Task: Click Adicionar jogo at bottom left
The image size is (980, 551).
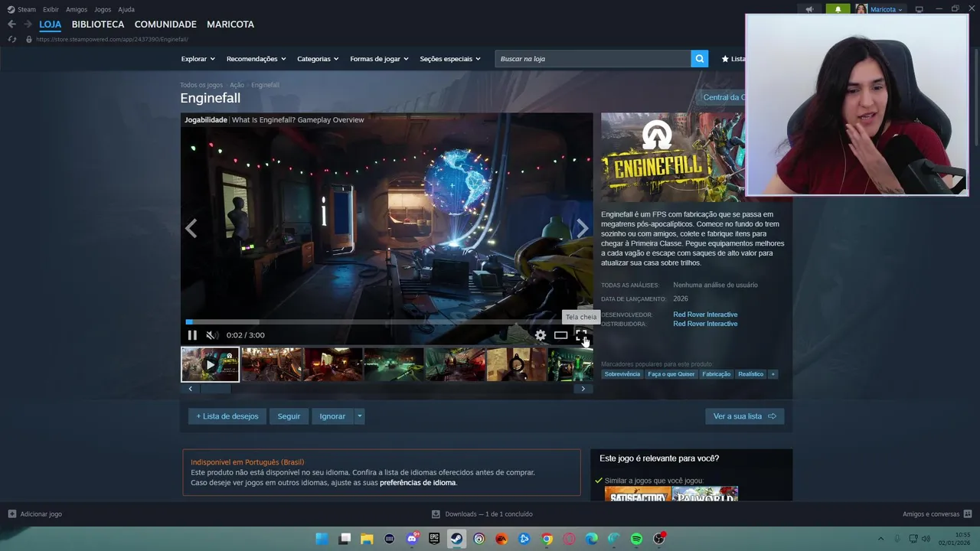Action: point(35,514)
